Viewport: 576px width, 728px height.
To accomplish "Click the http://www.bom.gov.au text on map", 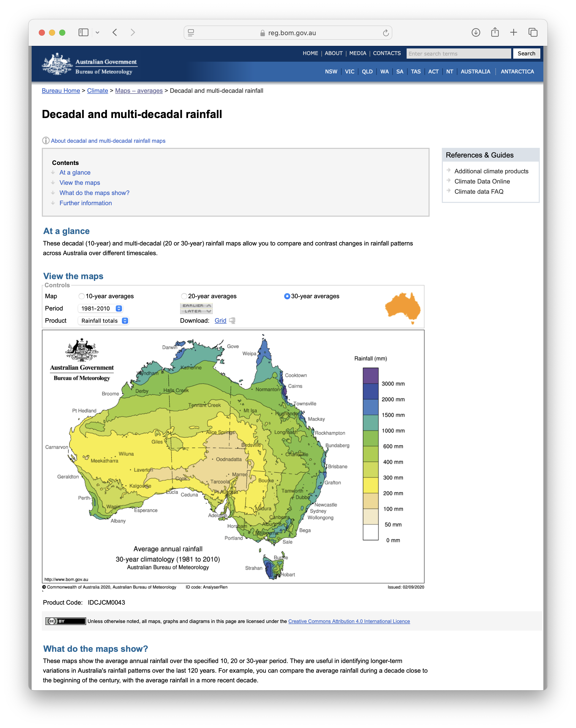I will coord(66,579).
